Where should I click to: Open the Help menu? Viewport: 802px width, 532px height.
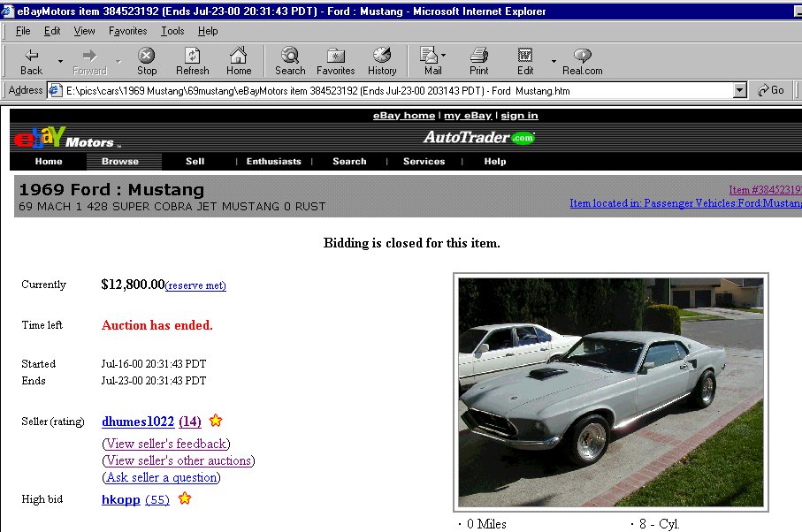coord(208,31)
